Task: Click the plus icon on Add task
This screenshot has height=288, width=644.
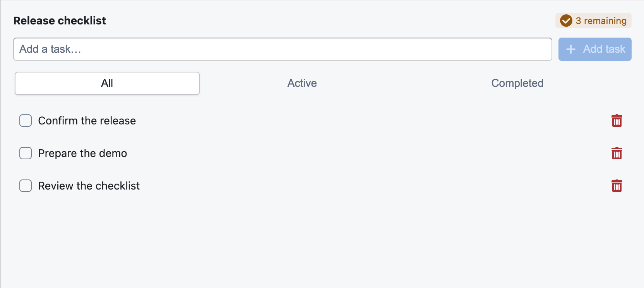Action: tap(571, 49)
